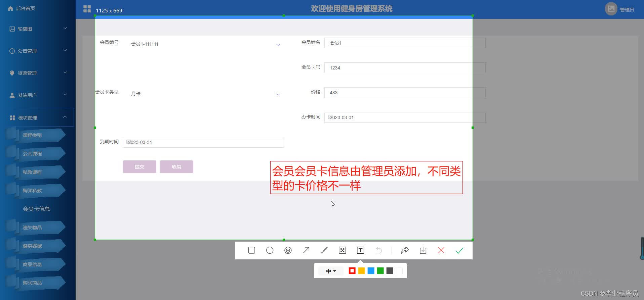Expand the 公告管理 menu
Image resolution: width=644 pixels, height=300 pixels.
point(38,51)
